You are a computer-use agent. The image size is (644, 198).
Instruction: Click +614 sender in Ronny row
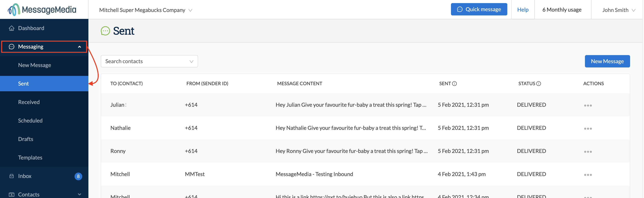pyautogui.click(x=191, y=151)
